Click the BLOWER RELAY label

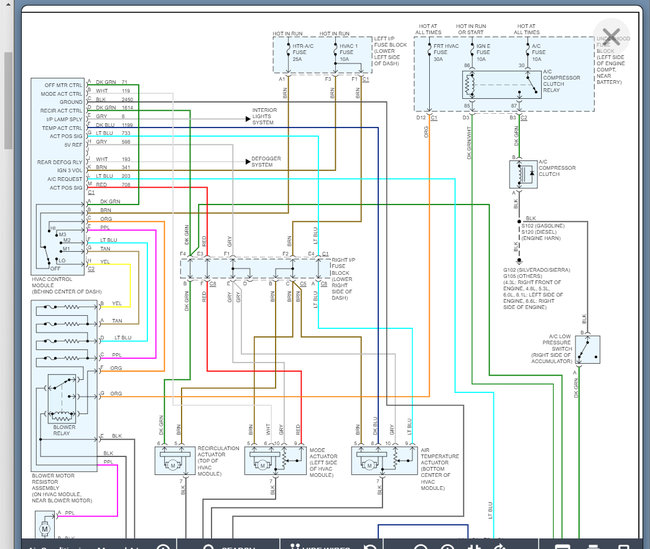(64, 430)
